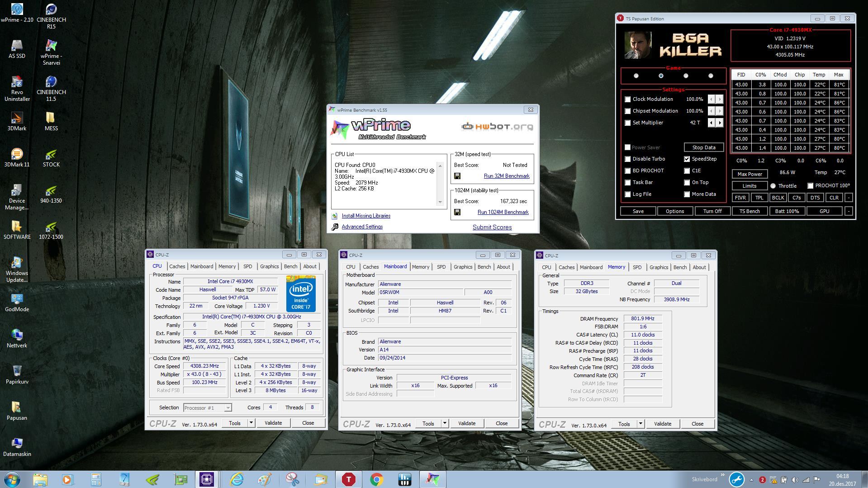Image resolution: width=868 pixels, height=488 pixels.
Task: Open the wPrime 2.10 desktop shortcut
Action: pos(17,13)
